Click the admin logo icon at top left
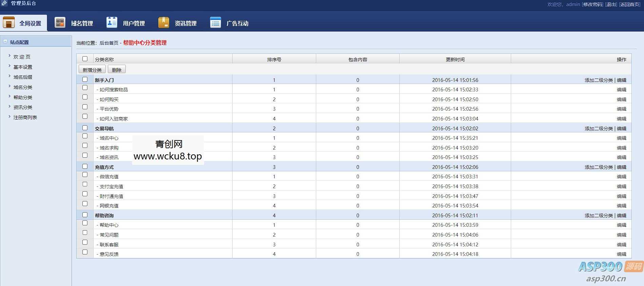Screen dimensions: 644x286 [4, 3]
